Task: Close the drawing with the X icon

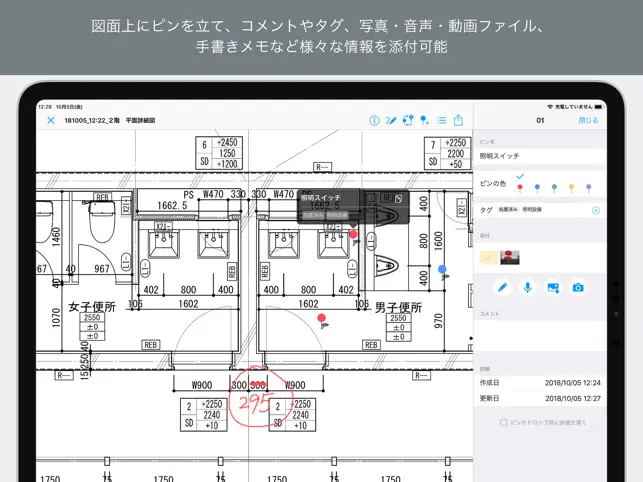Action: tap(51, 120)
